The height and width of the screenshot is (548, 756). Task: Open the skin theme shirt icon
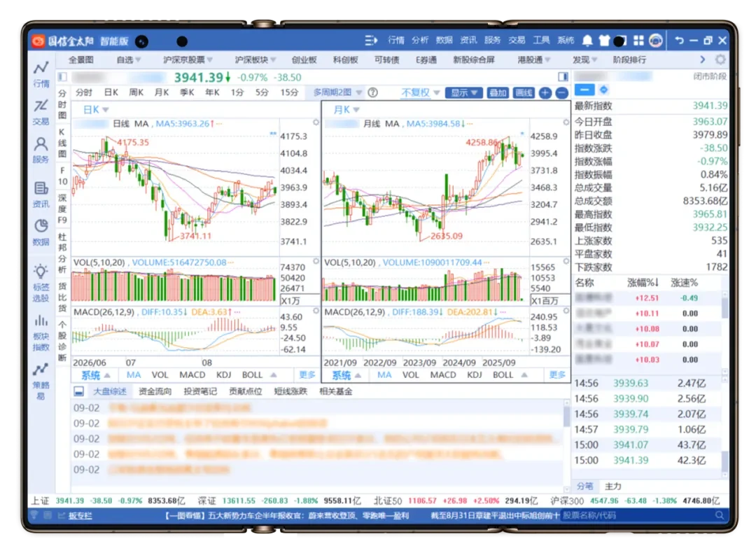[604, 41]
